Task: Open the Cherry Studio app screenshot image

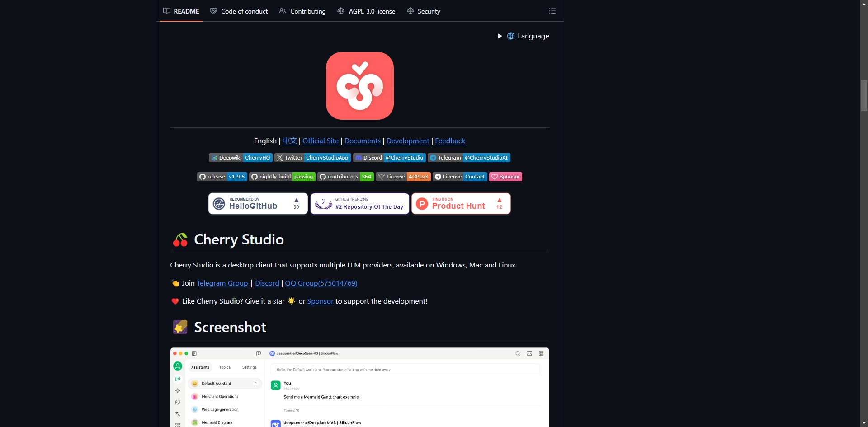Action: (x=360, y=387)
